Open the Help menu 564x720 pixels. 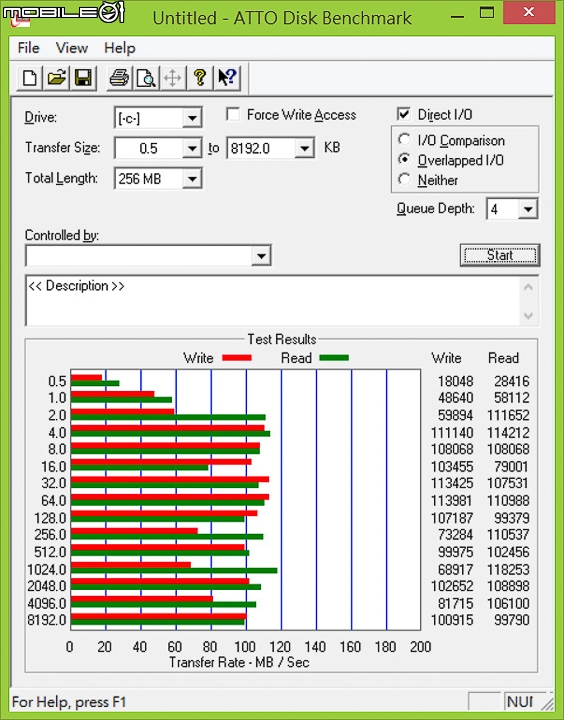[x=119, y=48]
